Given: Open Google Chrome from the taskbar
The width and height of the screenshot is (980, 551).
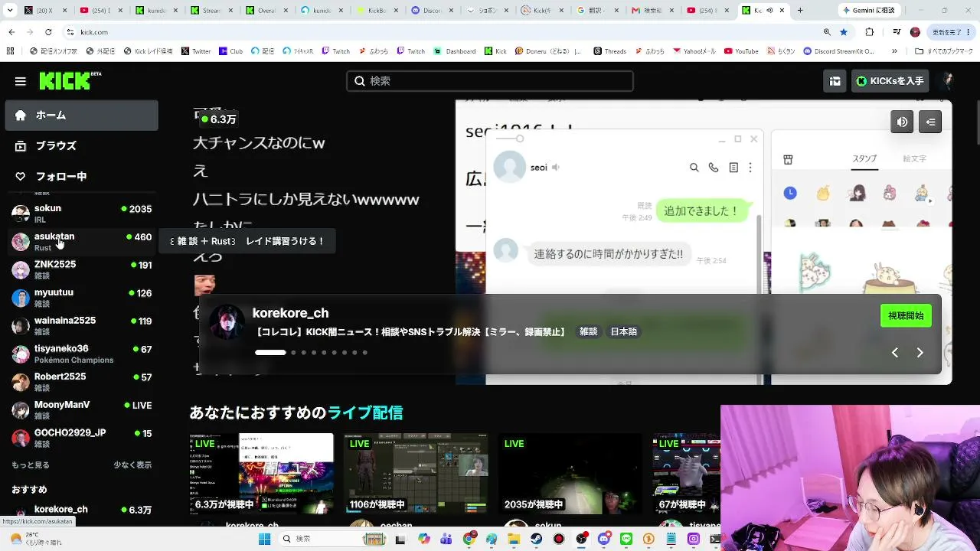Looking at the screenshot, I should (469, 539).
